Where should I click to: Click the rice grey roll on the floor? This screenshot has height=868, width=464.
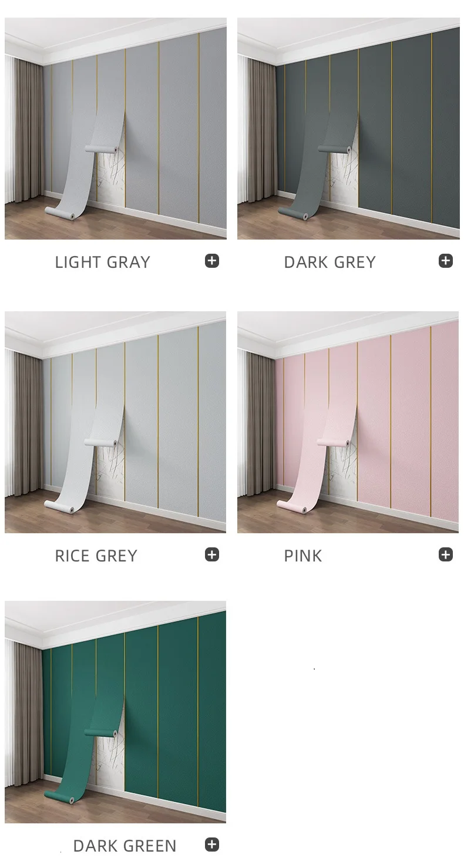point(60,506)
